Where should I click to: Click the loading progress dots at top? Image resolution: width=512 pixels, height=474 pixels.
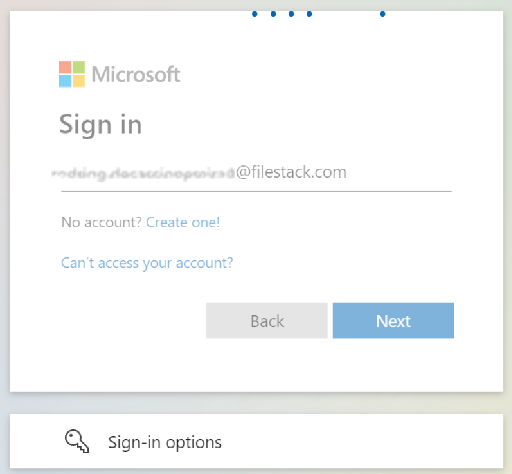click(319, 14)
